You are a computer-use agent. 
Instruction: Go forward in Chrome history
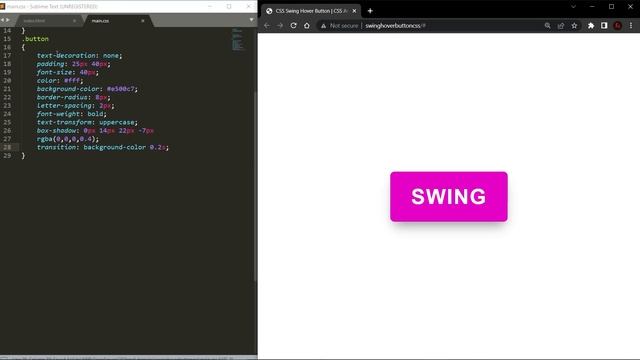(x=280, y=25)
